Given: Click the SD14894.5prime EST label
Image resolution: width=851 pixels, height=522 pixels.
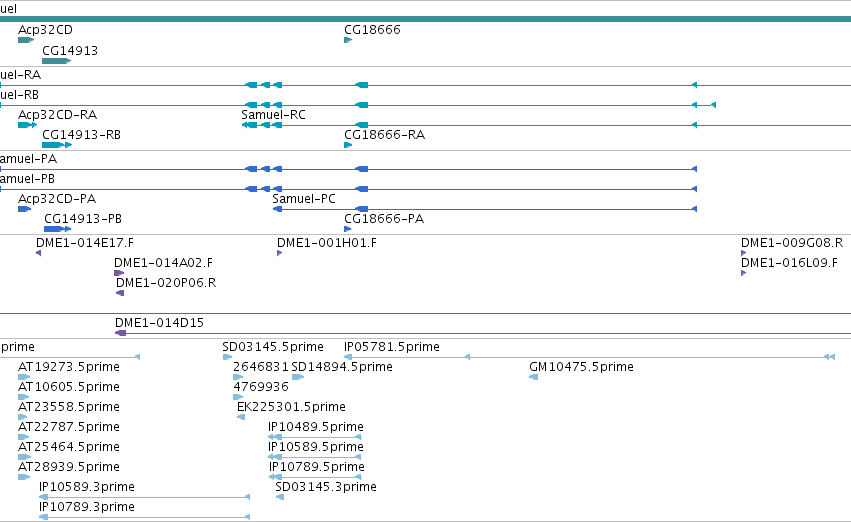Looking at the screenshot, I should point(342,367).
